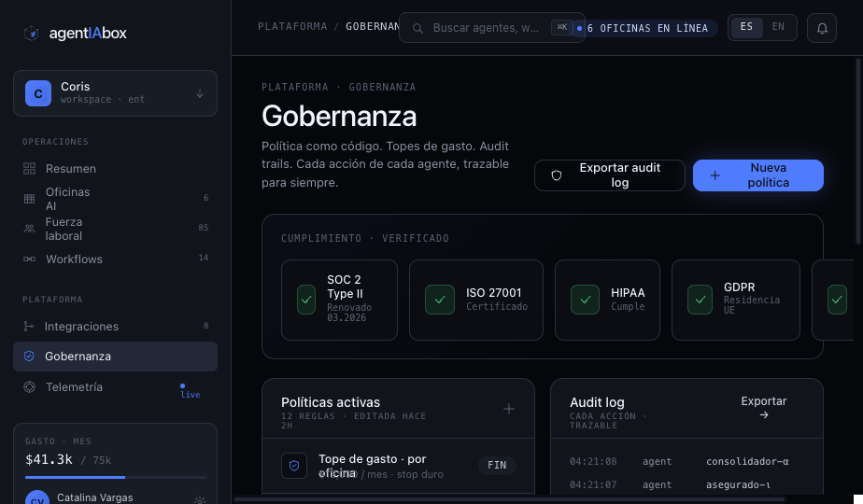Image resolution: width=863 pixels, height=504 pixels.
Task: Click the Telemetría live status indicator
Action: (x=190, y=391)
